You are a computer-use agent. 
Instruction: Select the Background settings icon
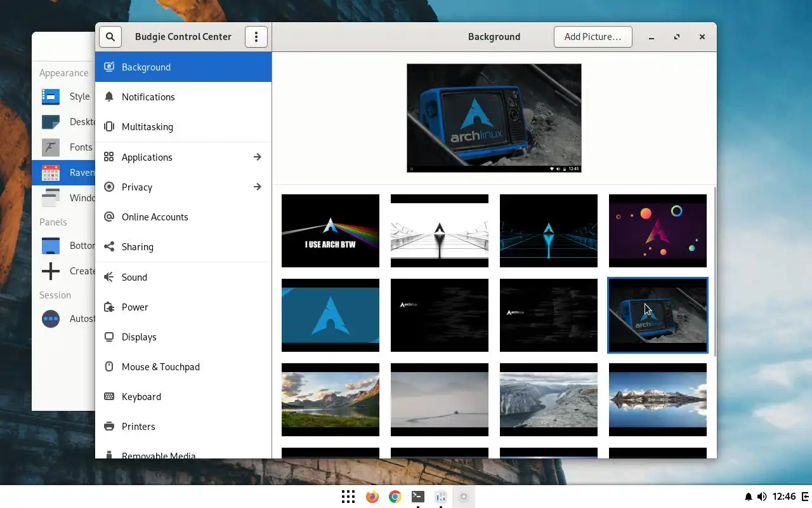[x=109, y=67]
